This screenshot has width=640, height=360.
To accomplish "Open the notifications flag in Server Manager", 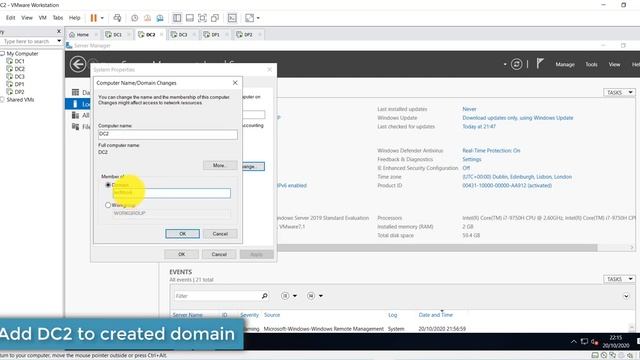I will tap(540, 63).
